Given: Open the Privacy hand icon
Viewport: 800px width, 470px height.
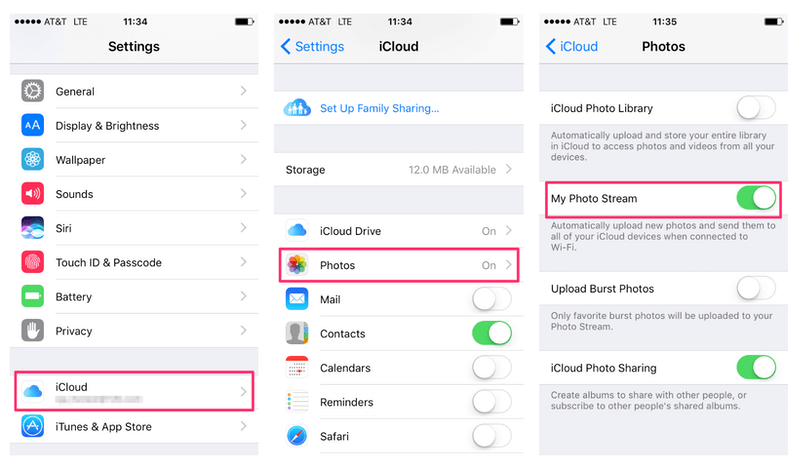Looking at the screenshot, I should coord(33,330).
